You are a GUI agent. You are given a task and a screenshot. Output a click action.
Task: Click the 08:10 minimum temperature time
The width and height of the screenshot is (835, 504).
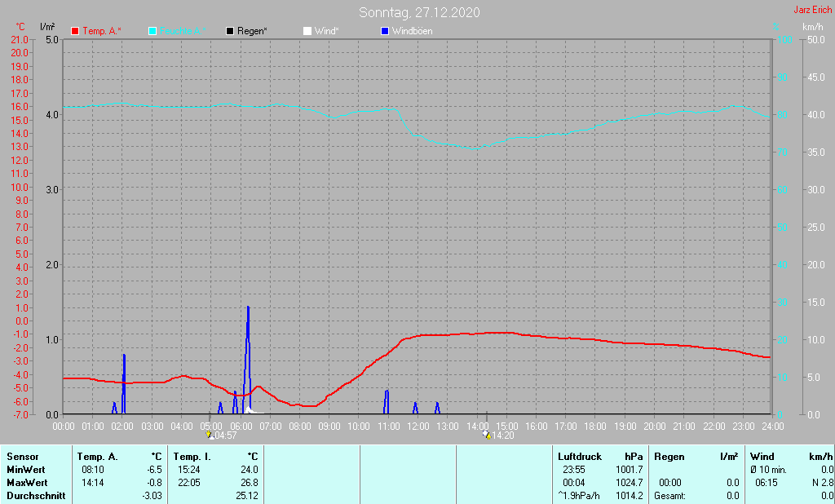93,470
